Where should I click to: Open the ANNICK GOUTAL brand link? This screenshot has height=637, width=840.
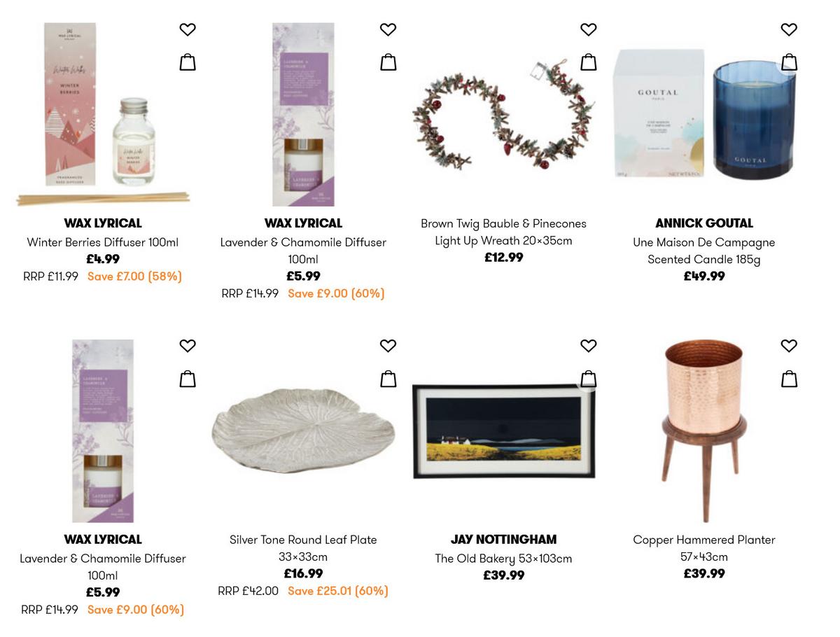tap(704, 223)
